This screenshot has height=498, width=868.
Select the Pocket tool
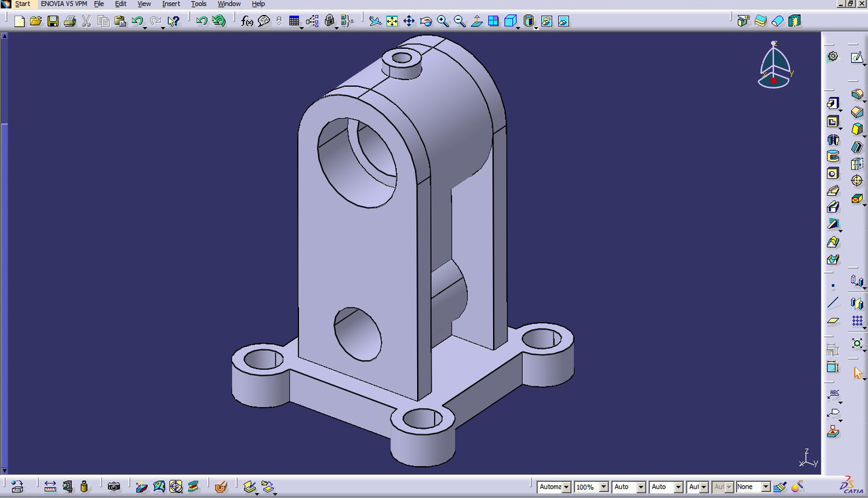[833, 122]
